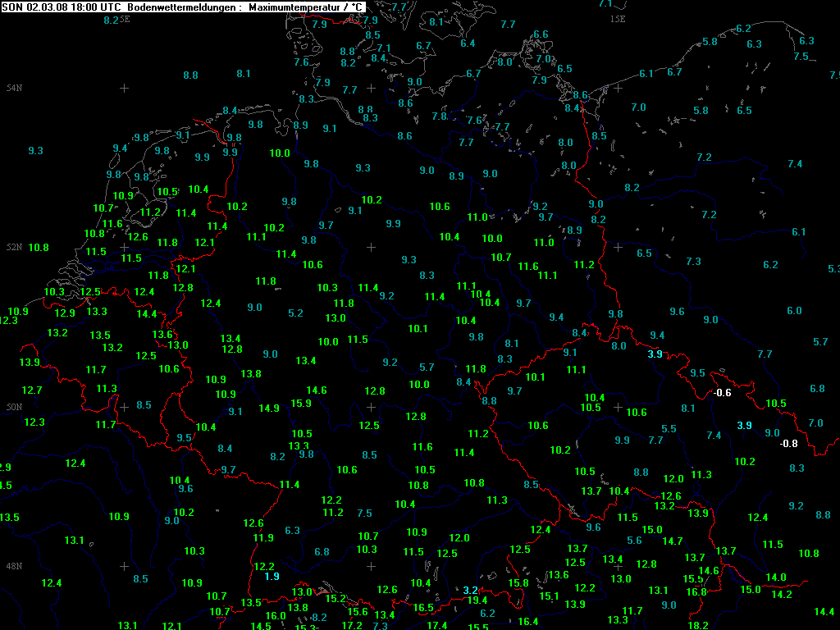The width and height of the screenshot is (840, 630).
Task: Click the 17.4 temperature reading
Action: pos(437,625)
